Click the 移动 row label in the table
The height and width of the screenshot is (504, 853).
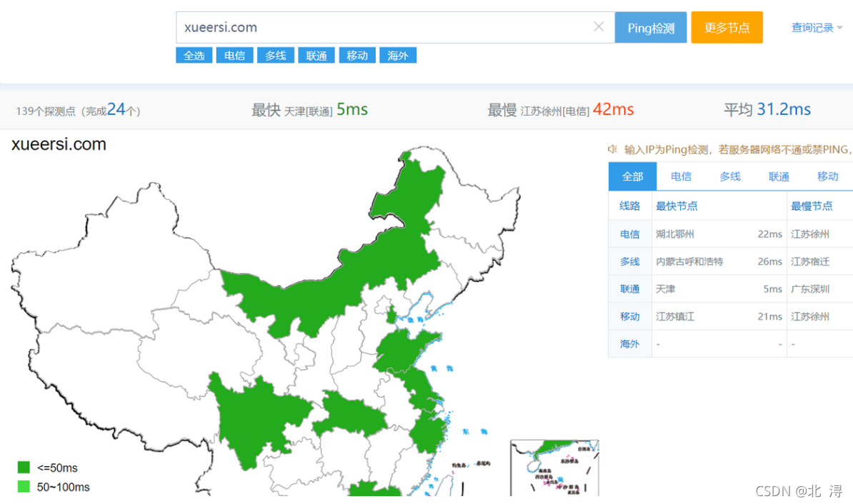(630, 316)
